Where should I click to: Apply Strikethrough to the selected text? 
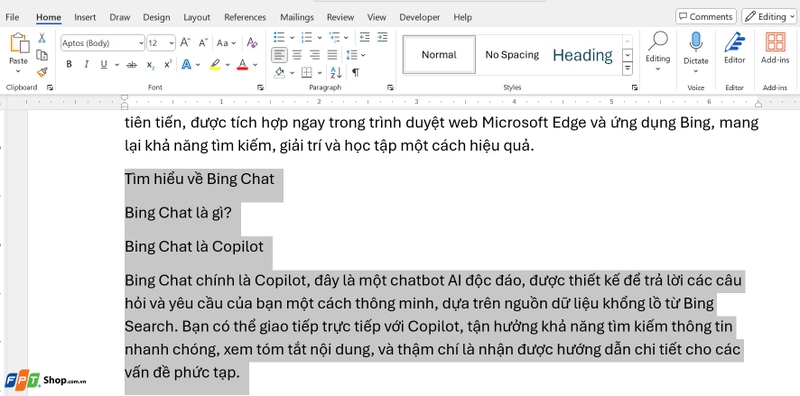132,65
